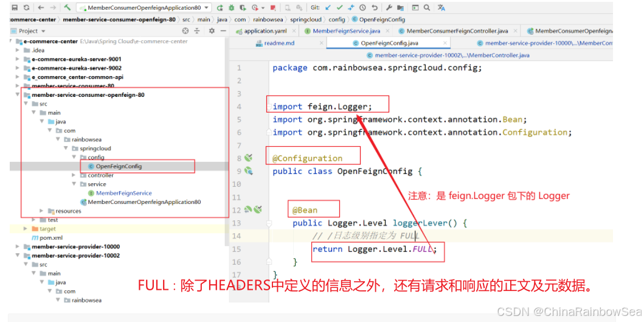This screenshot has width=644, height=322.
Task: Show Git history with the clock icon
Action: point(362,7)
